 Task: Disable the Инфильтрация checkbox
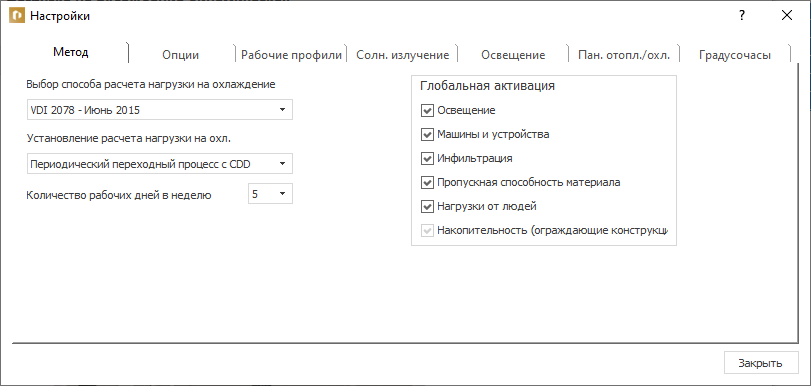[427, 158]
